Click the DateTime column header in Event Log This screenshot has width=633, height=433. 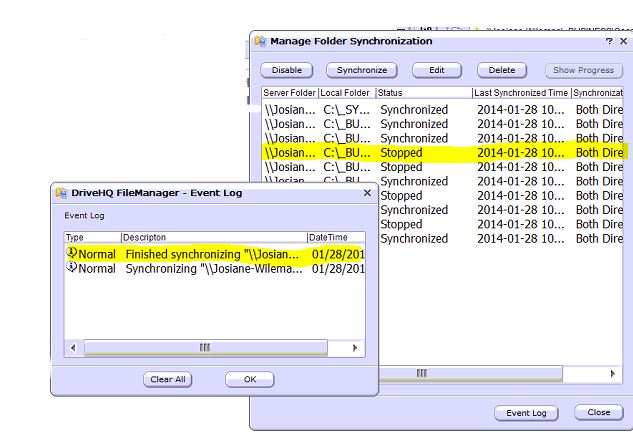pyautogui.click(x=330, y=237)
